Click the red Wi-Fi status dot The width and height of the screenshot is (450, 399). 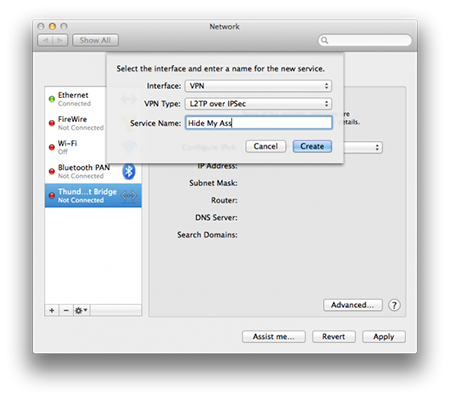52,147
